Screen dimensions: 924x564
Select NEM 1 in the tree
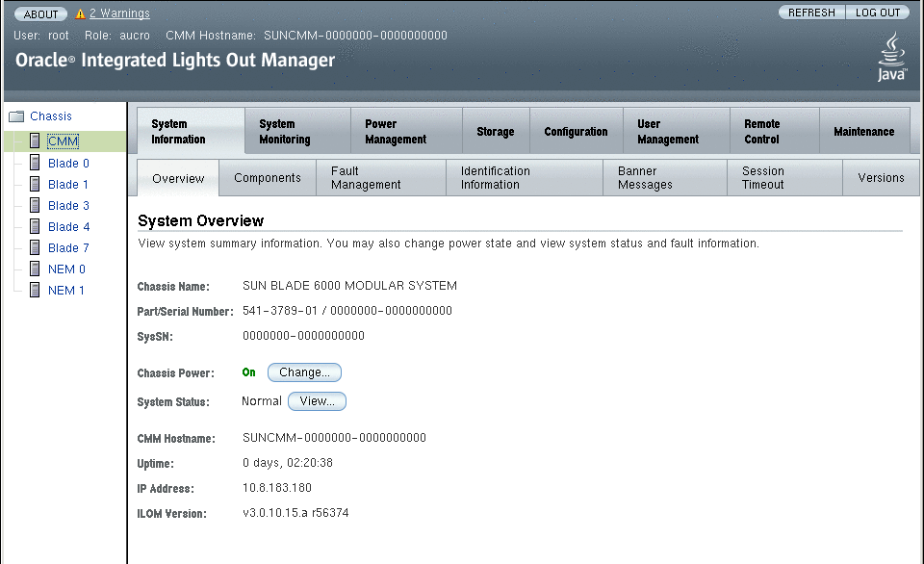pos(66,291)
